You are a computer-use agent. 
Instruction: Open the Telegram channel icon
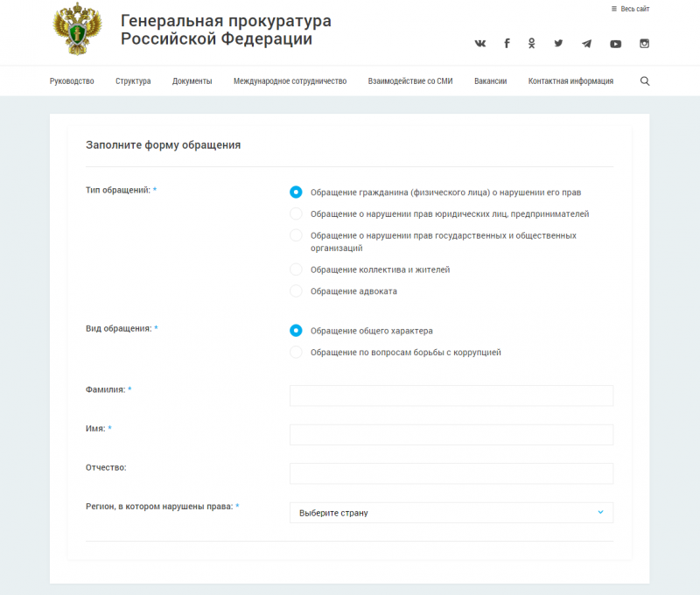(586, 43)
